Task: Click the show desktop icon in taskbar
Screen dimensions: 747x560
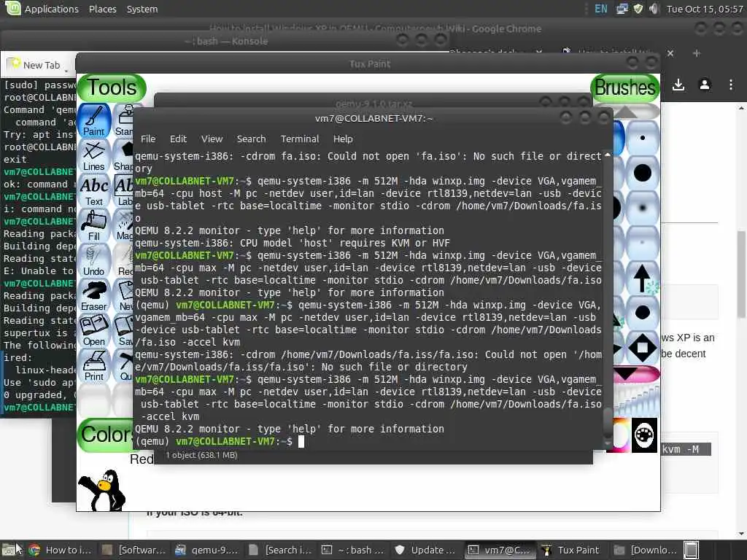Action: pyautogui.click(x=8, y=550)
